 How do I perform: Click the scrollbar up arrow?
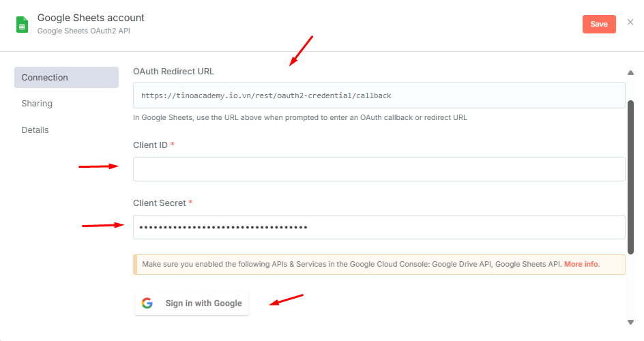630,72
